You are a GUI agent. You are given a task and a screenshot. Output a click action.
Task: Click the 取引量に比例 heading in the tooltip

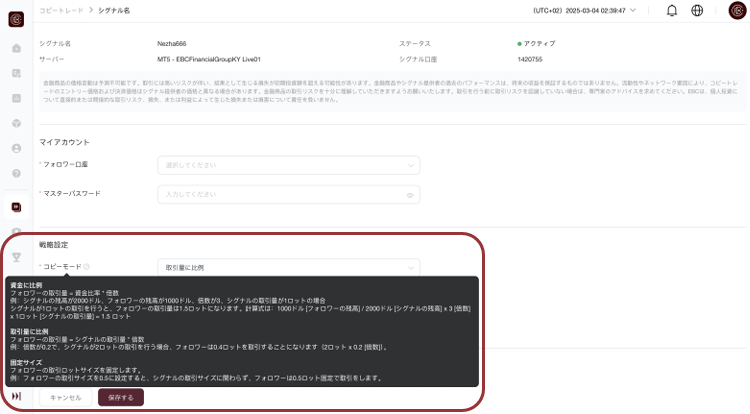point(29,331)
